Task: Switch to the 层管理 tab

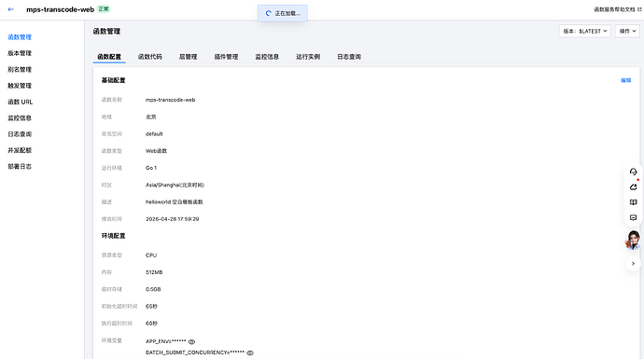Action: [189, 57]
